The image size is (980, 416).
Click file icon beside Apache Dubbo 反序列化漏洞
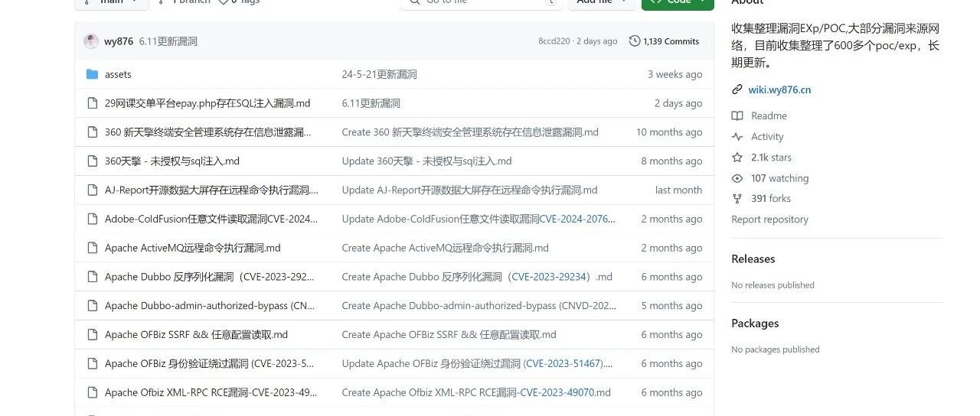pos(93,277)
